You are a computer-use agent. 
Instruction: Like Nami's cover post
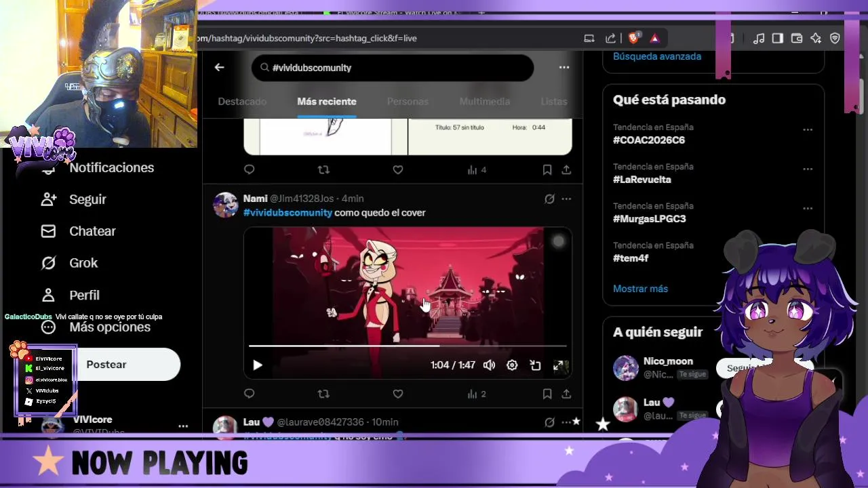(x=398, y=394)
